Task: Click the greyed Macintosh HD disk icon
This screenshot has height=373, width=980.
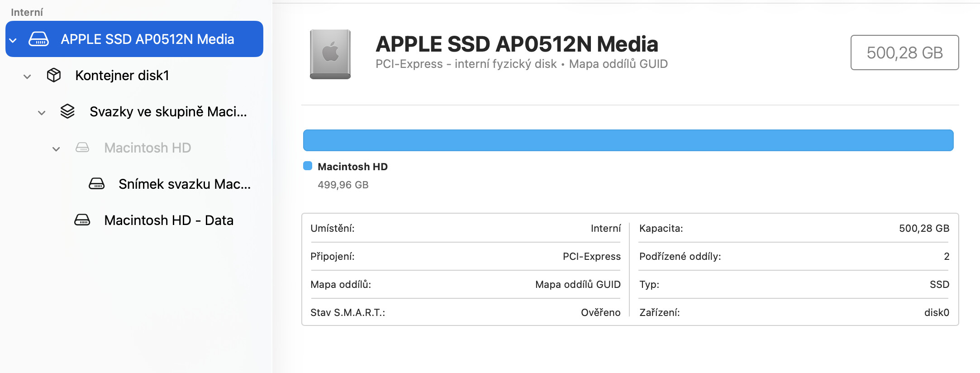Action: tap(82, 148)
